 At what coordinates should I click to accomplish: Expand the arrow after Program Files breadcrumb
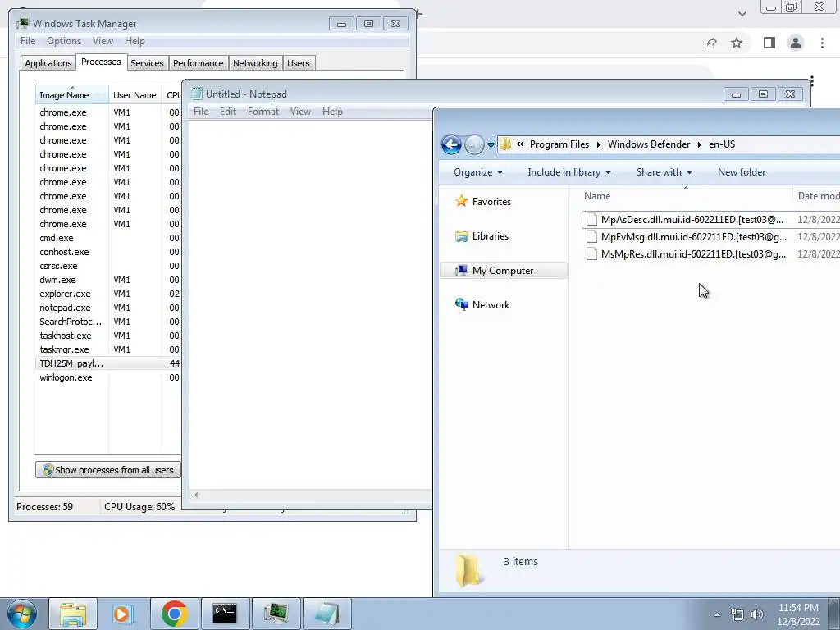(598, 144)
